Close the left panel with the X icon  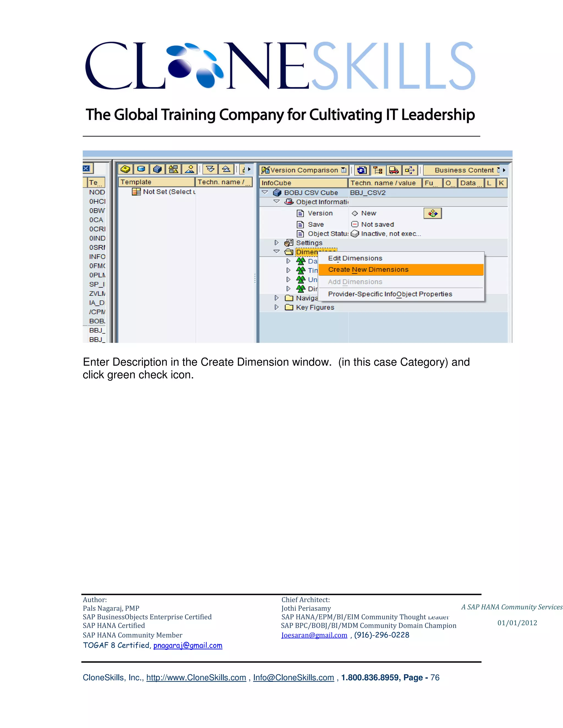(x=86, y=168)
